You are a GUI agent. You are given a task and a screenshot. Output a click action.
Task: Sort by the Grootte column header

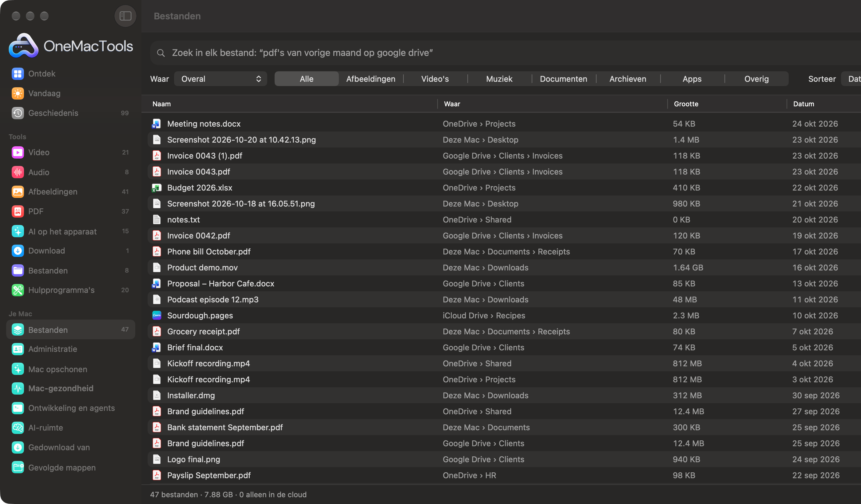click(686, 104)
